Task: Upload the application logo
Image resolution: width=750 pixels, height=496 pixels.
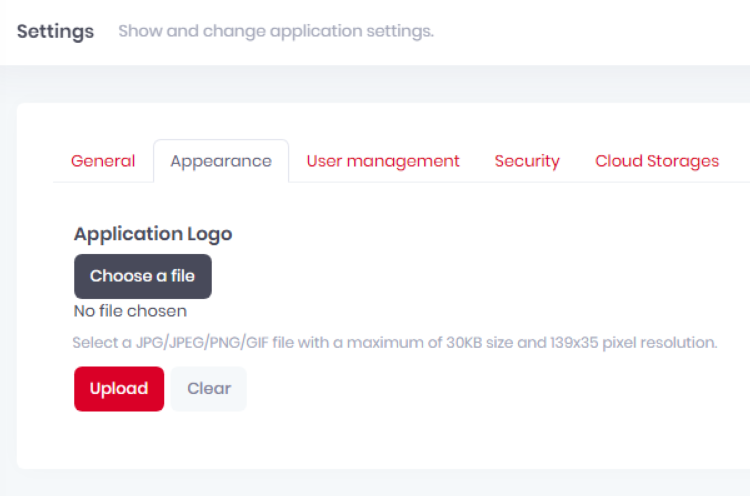Action: click(119, 389)
